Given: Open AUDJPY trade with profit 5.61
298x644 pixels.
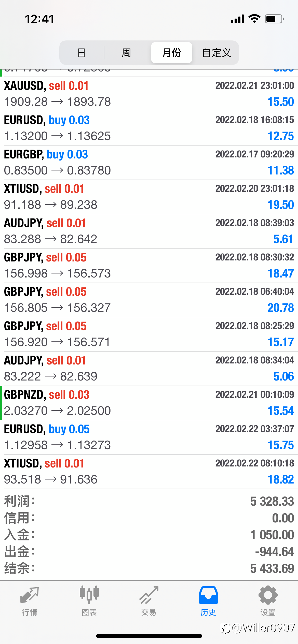Looking at the screenshot, I should (149, 231).
